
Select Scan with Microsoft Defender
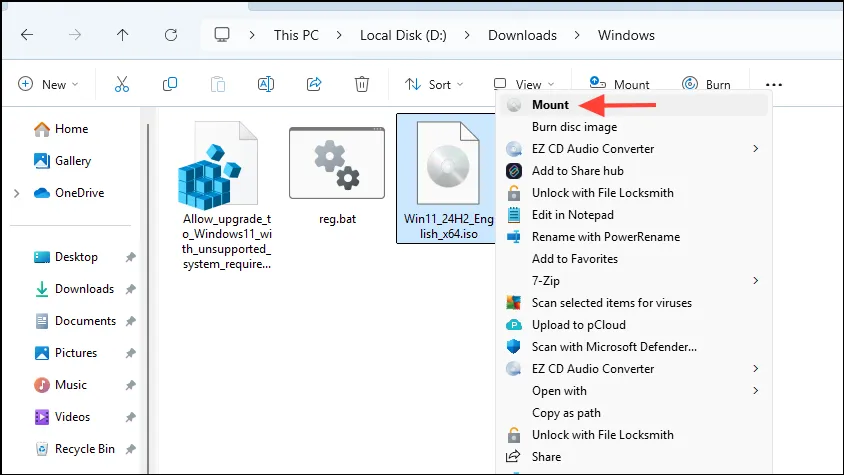(634, 347)
